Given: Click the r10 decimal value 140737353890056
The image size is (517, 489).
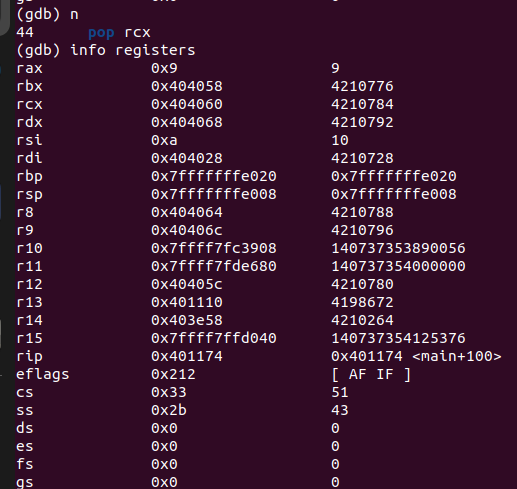Looking at the screenshot, I should tap(398, 248).
